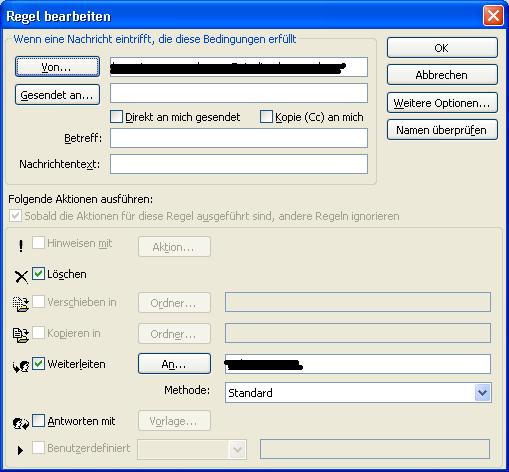Viewport: 509px width, 472px height.
Task: Open the Methode dropdown showing Standard
Action: click(x=483, y=393)
